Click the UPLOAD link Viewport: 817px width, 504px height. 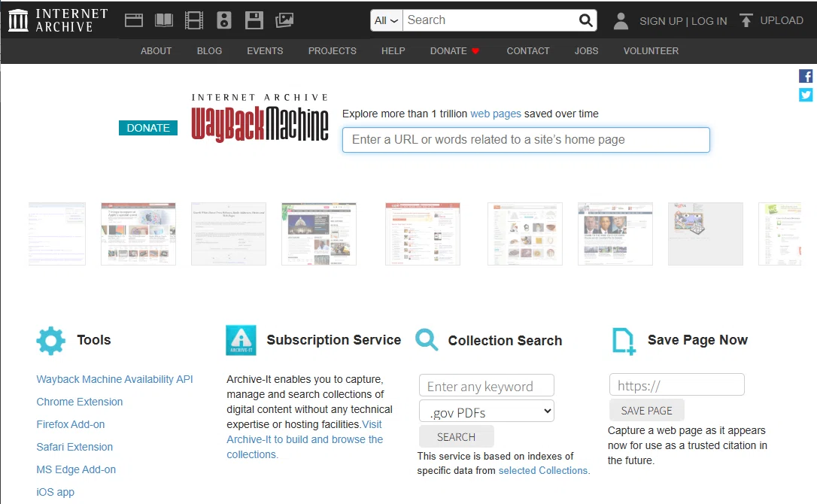[782, 20]
